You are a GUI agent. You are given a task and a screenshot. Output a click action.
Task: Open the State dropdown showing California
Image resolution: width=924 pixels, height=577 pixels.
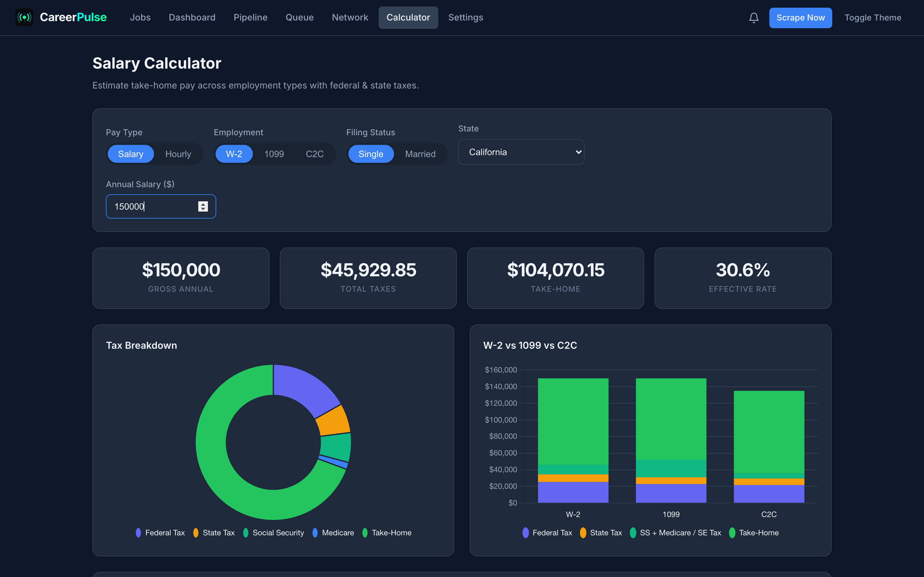(x=521, y=152)
